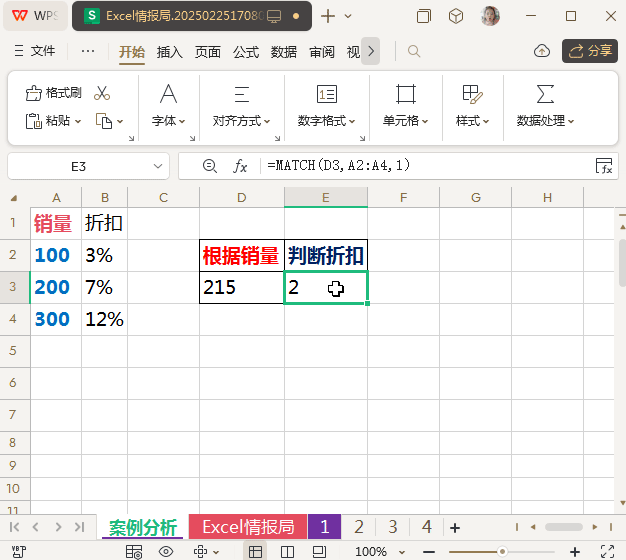
Task: Switch to normal view in status bar
Action: (256, 551)
